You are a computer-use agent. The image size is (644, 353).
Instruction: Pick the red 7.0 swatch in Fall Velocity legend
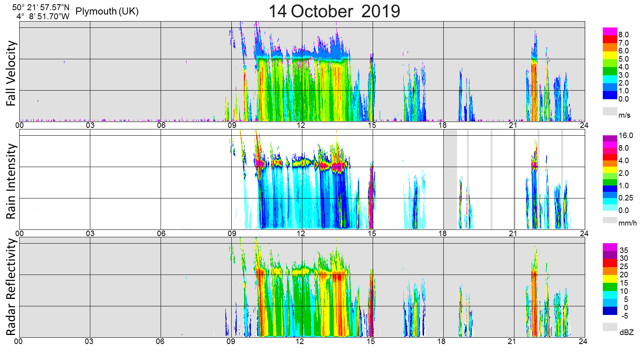tap(610, 39)
